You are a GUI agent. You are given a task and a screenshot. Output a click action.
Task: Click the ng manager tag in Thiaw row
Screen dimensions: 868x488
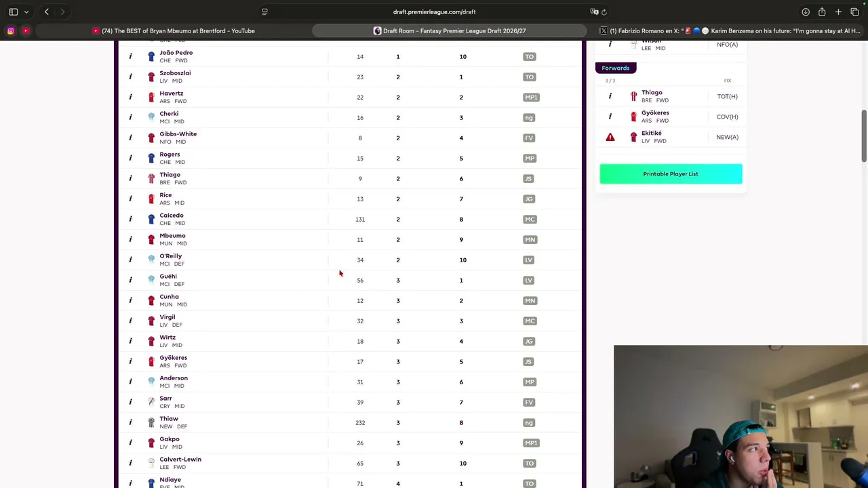(529, 422)
